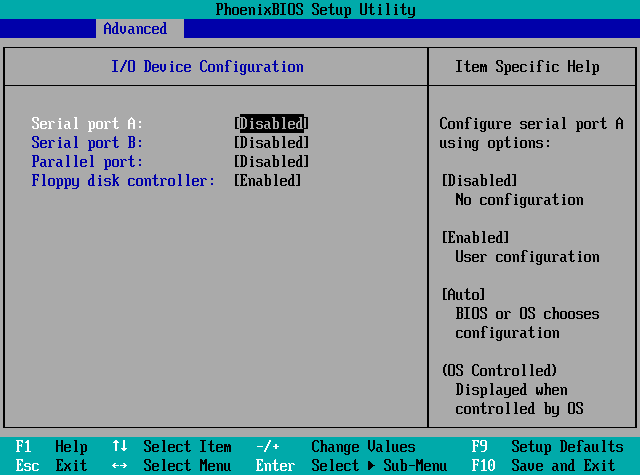The width and height of the screenshot is (640, 475).
Task: Click the -/+ symbol in the footer
Action: click(268, 447)
